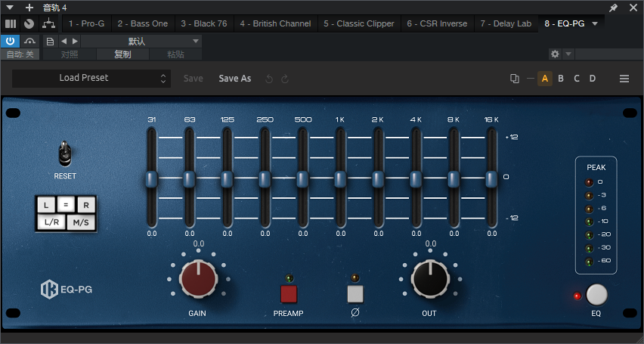Toggle the red PREAMP button
Viewport: 644px width, 344px height.
point(289,294)
